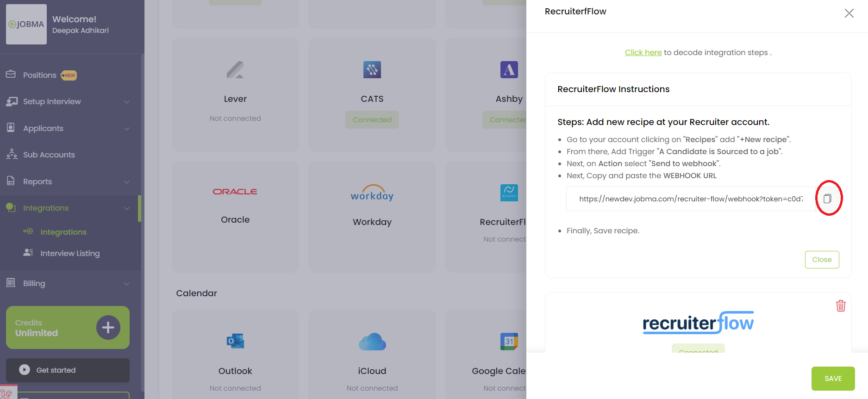This screenshot has height=399, width=868.
Task: Go to Sub Accounts
Action: 49,155
